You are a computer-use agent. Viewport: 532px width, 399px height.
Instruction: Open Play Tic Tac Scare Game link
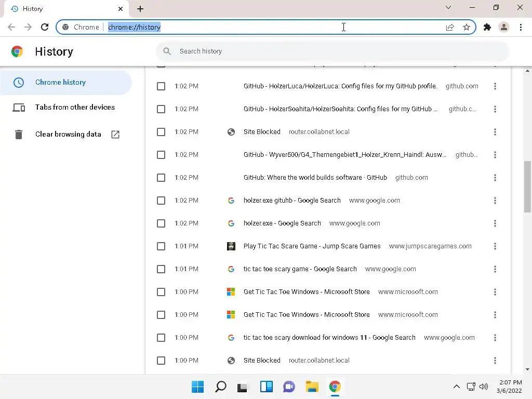click(x=312, y=246)
